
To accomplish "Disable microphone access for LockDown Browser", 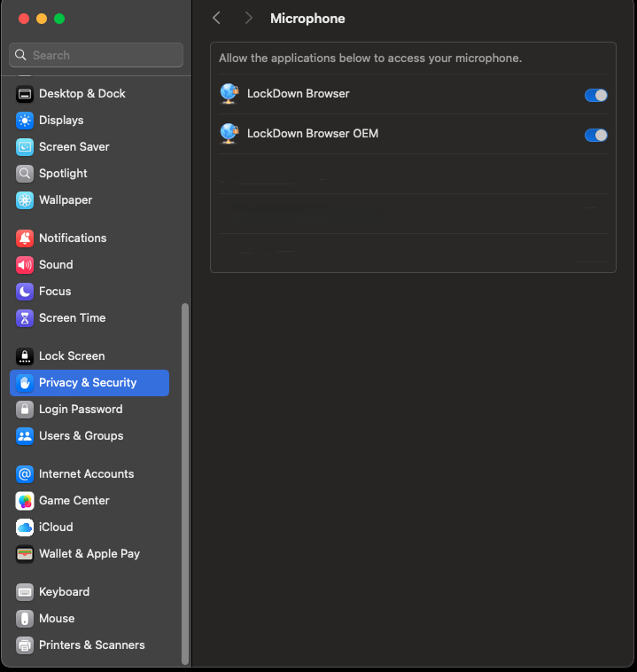I will (x=596, y=95).
